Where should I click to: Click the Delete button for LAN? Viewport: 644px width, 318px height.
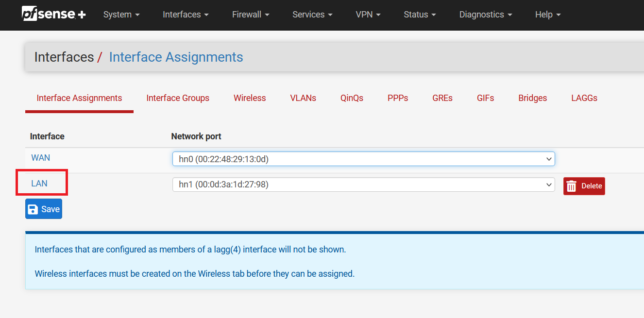click(584, 186)
